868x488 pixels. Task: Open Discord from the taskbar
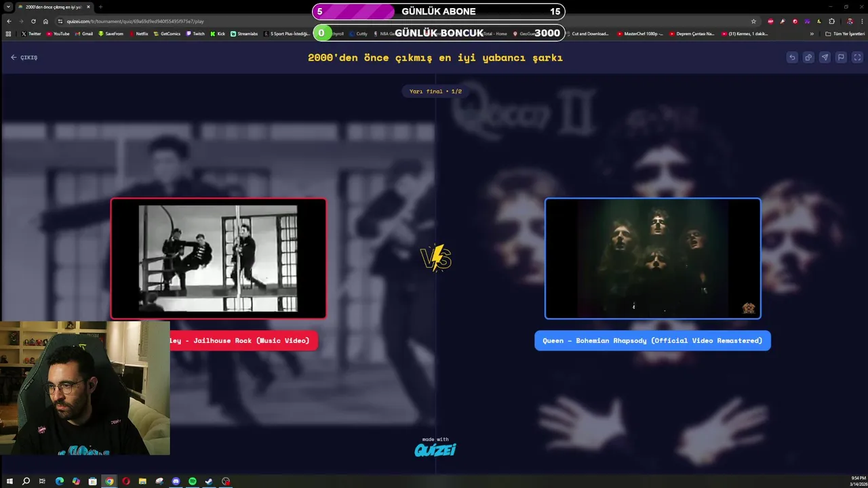pos(176,481)
